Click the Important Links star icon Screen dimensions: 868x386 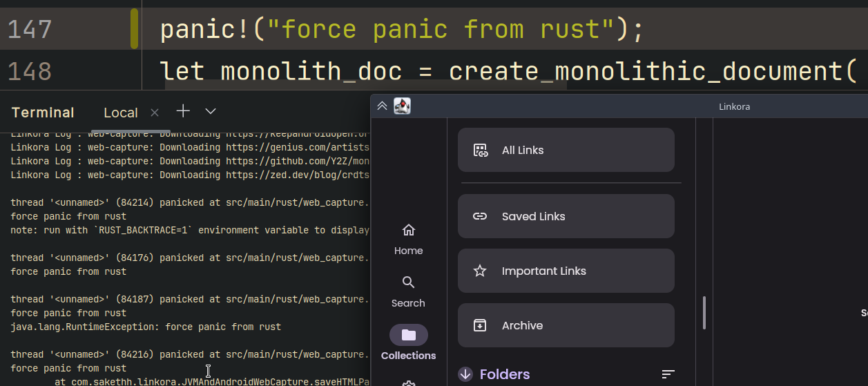[x=480, y=271]
